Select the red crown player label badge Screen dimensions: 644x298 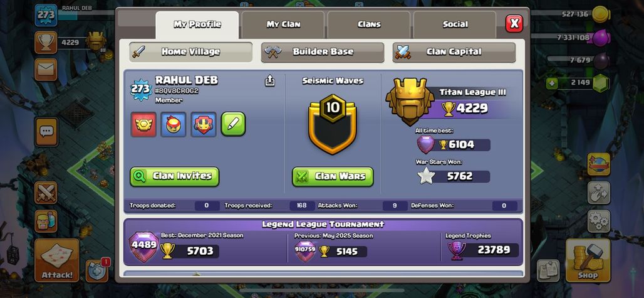[143, 124]
